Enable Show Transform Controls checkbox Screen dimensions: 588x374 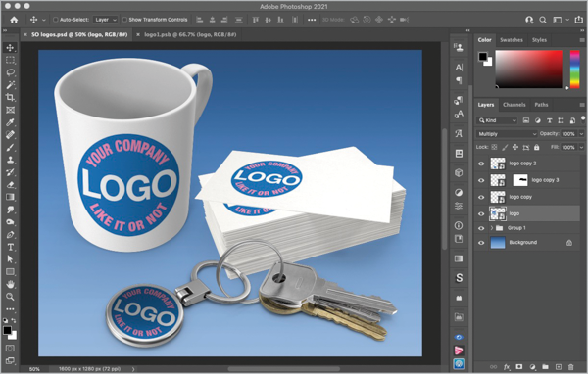[124, 20]
